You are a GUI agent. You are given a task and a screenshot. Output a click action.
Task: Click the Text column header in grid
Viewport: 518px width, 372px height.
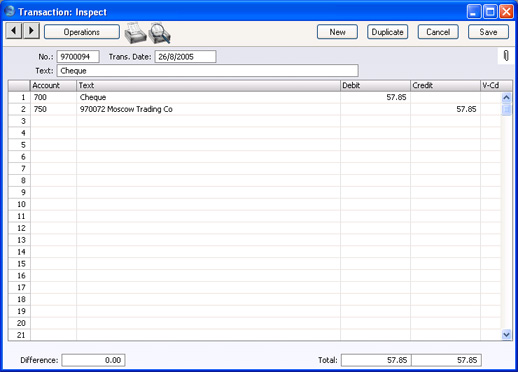click(x=208, y=85)
